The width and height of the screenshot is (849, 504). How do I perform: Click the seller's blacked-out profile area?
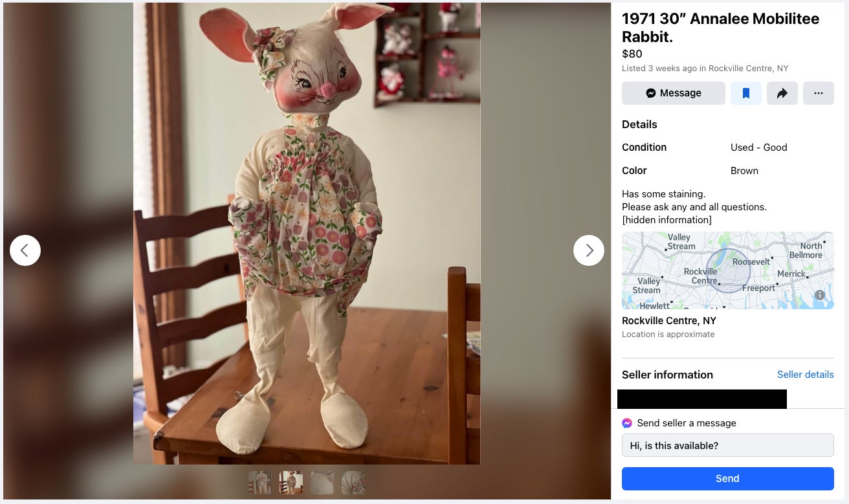click(x=702, y=399)
